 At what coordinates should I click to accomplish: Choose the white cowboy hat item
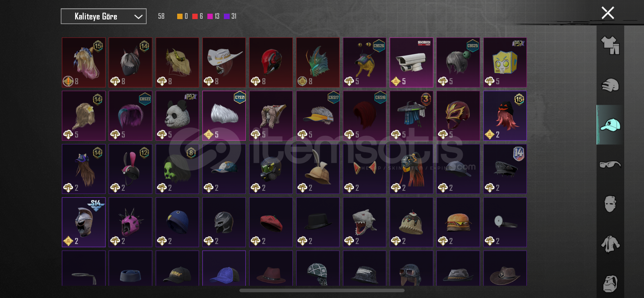[224, 63]
